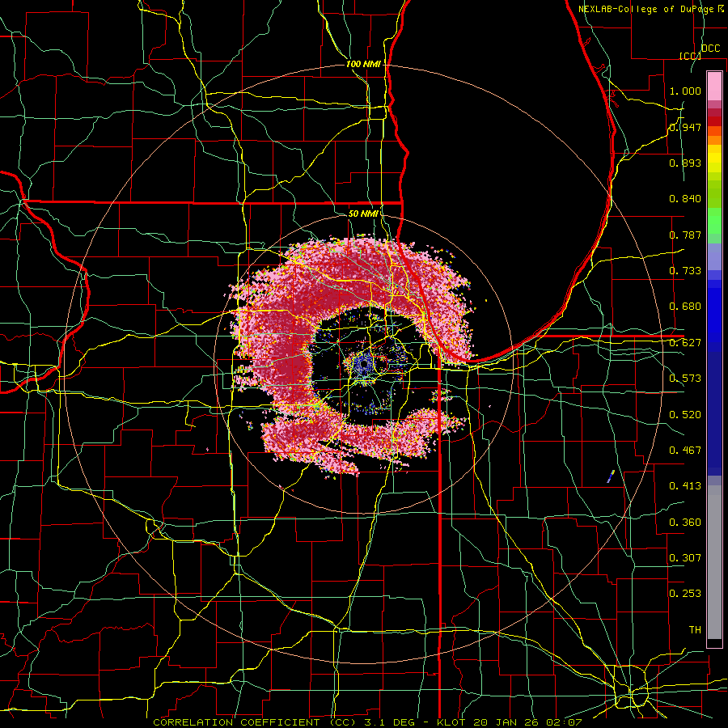Pick the bright blue segment of color scale
Viewport: 728px width, 728px height.
[714, 315]
